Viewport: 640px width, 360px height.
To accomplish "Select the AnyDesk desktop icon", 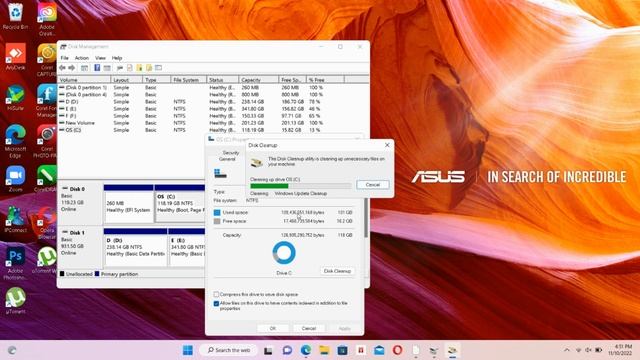I will tap(16, 57).
